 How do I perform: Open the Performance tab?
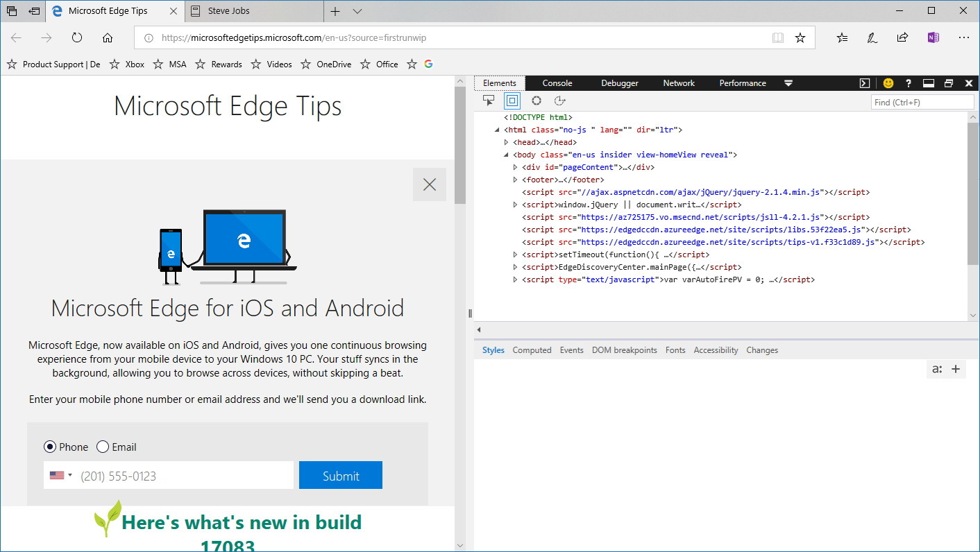743,83
